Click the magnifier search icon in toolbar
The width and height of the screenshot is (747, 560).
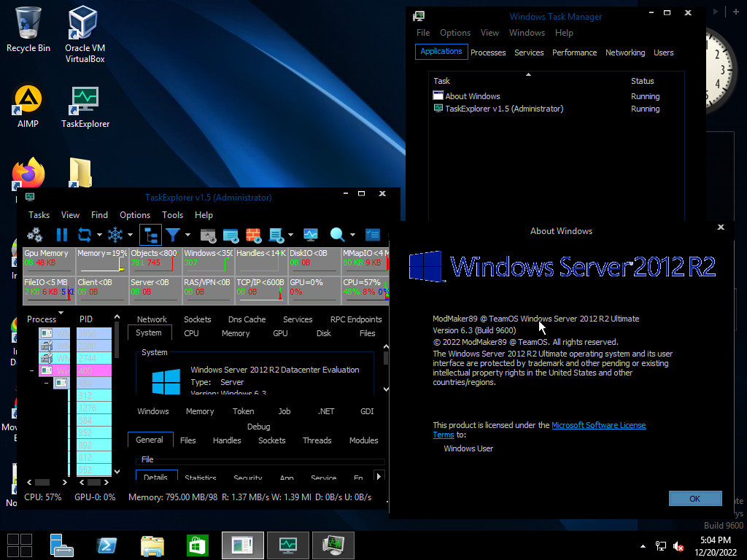(337, 235)
